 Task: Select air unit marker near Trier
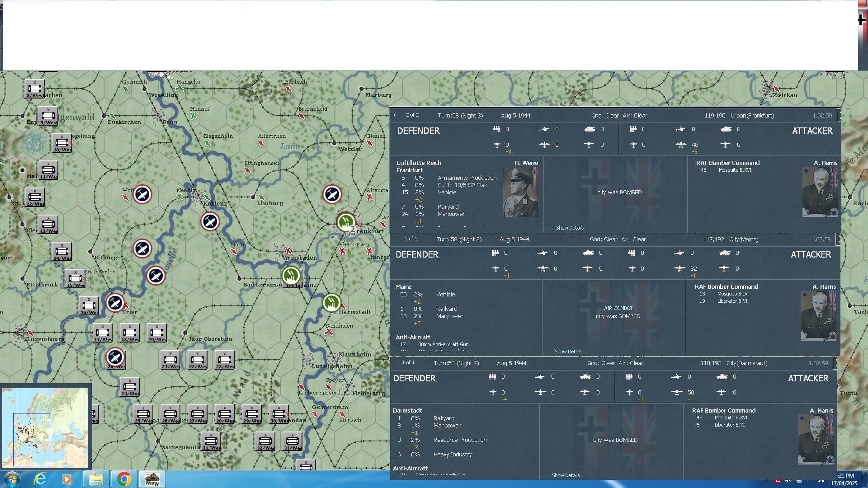pos(115,303)
